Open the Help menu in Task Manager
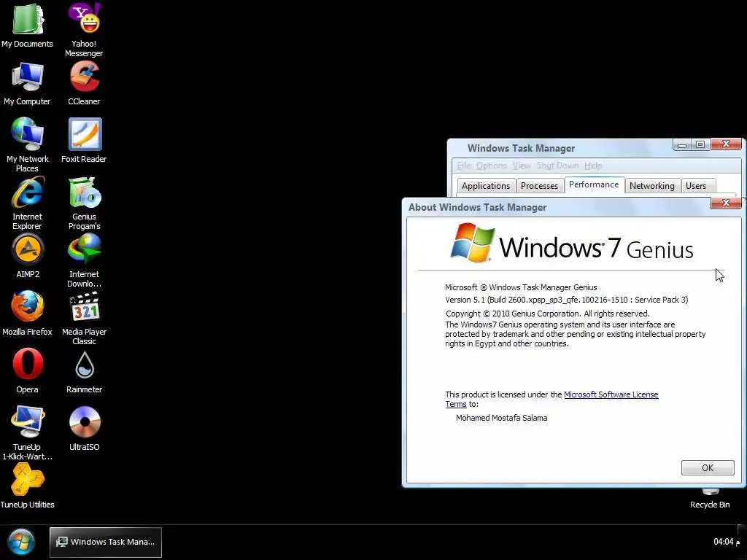747x560 pixels. pos(593,166)
